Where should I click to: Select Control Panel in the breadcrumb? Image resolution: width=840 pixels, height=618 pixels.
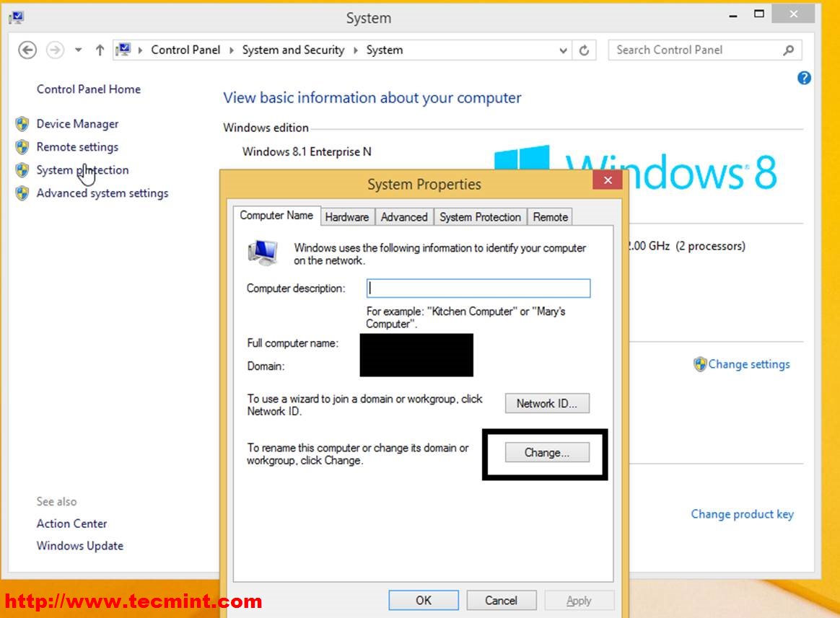(185, 50)
